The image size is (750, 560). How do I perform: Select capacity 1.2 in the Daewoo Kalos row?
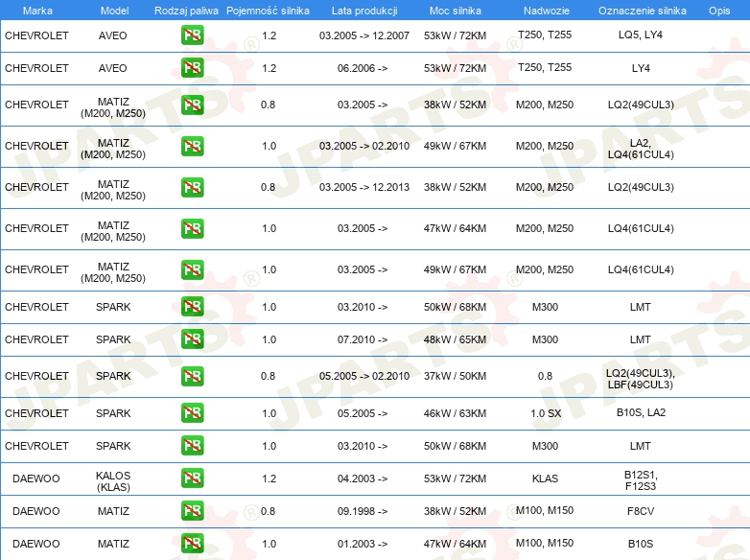[269, 478]
